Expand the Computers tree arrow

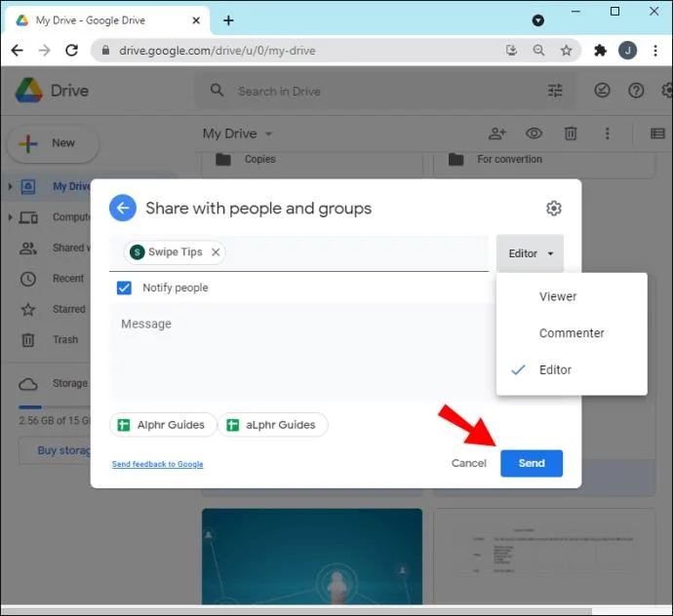[x=10, y=217]
